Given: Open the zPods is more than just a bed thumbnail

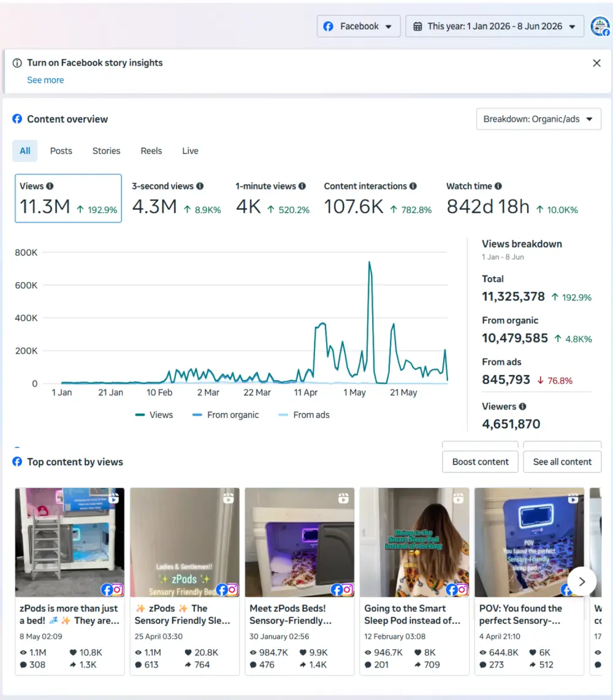Looking at the screenshot, I should point(70,542).
